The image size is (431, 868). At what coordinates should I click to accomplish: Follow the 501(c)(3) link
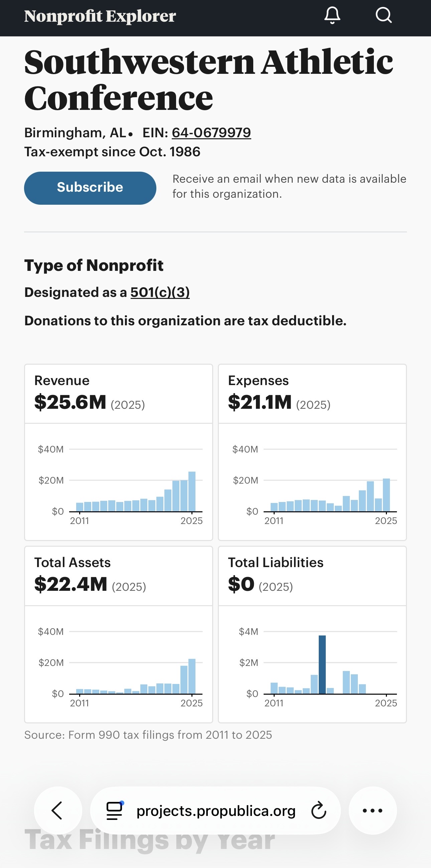coord(160,292)
